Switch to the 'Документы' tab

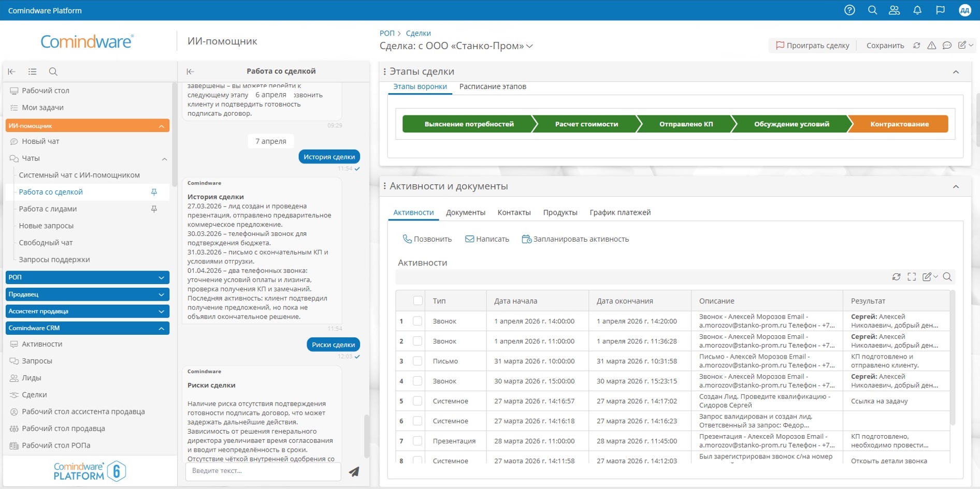pyautogui.click(x=466, y=213)
